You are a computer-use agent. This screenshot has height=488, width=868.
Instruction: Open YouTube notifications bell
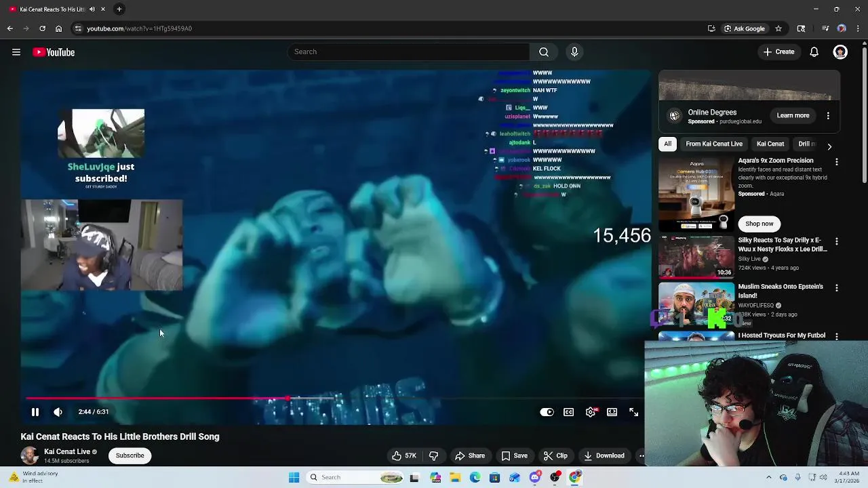[814, 52]
